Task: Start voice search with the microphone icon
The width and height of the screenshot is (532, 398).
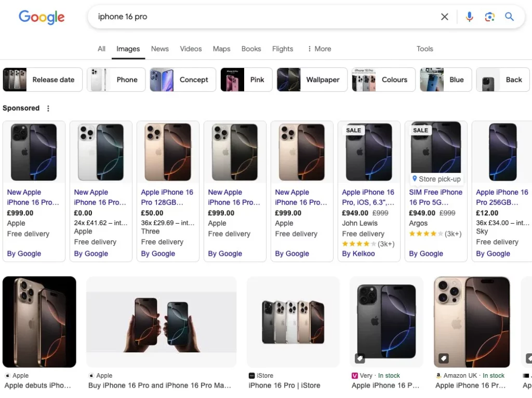Action: (x=469, y=17)
